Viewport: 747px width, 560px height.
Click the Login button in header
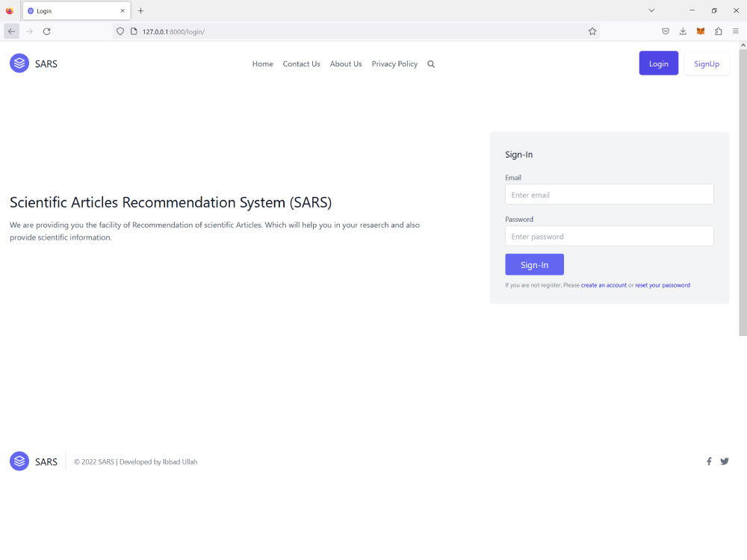pyautogui.click(x=658, y=63)
